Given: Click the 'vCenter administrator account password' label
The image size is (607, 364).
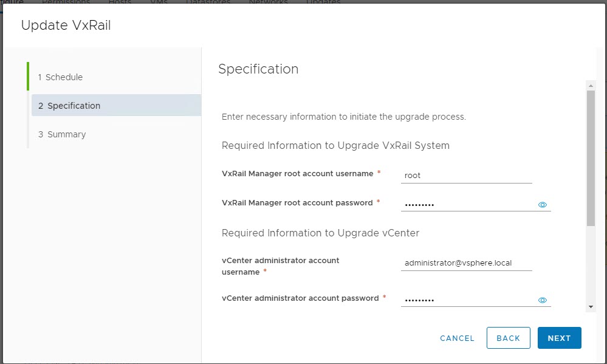Looking at the screenshot, I should 300,298.
